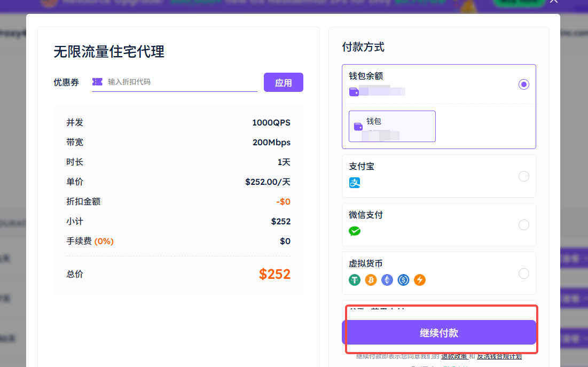Click the 继续付款 continue payment button
Viewport: 588px width, 367px height.
coord(438,333)
